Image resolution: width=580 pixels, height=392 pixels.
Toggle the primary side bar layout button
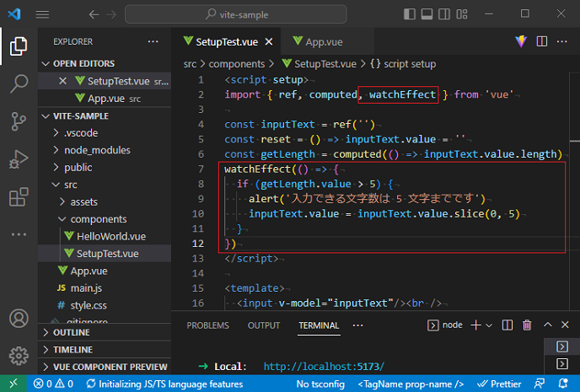[411, 14]
